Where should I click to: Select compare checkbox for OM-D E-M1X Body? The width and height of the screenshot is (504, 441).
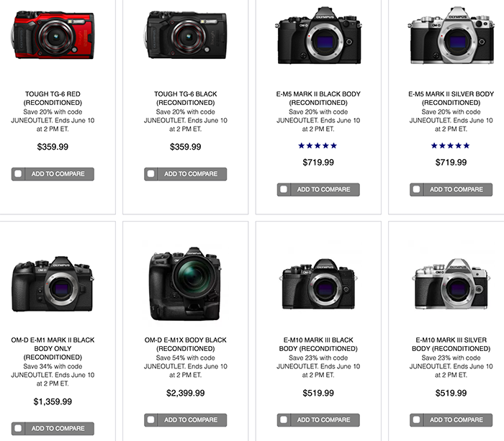click(x=150, y=419)
